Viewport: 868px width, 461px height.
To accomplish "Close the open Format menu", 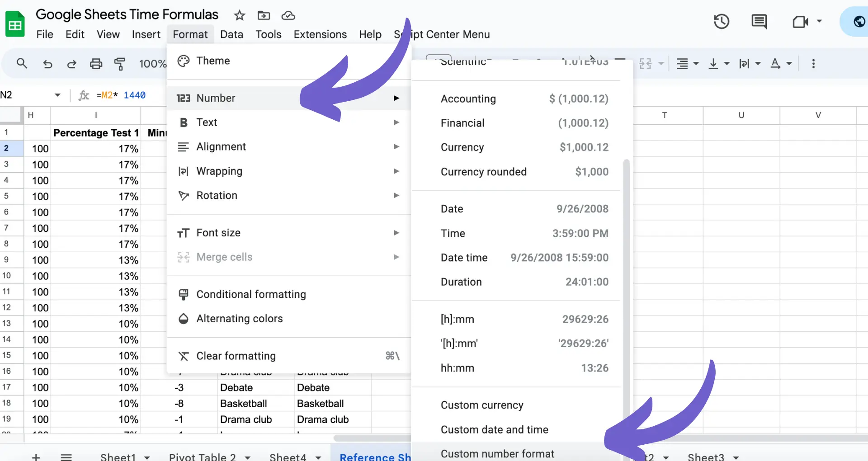I will tap(190, 34).
